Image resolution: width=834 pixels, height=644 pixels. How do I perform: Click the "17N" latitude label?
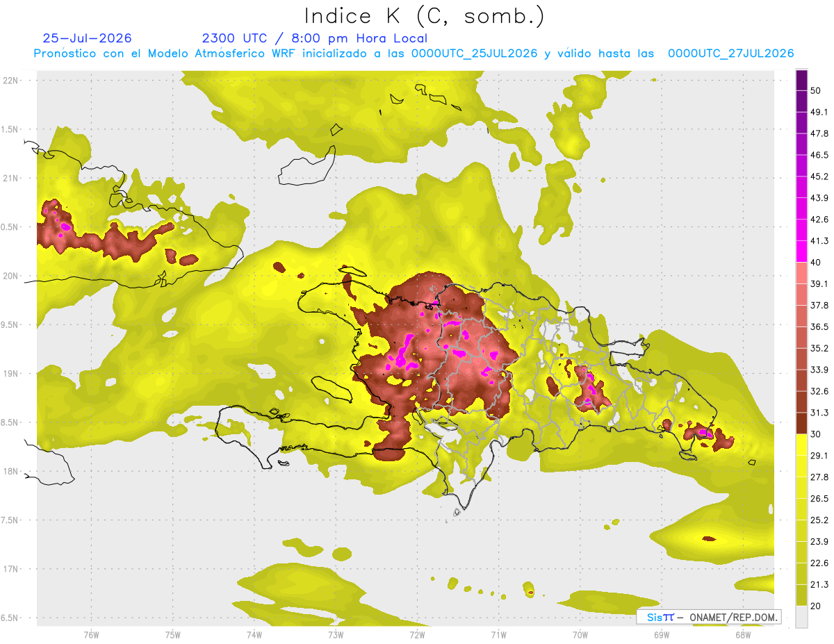click(10, 569)
